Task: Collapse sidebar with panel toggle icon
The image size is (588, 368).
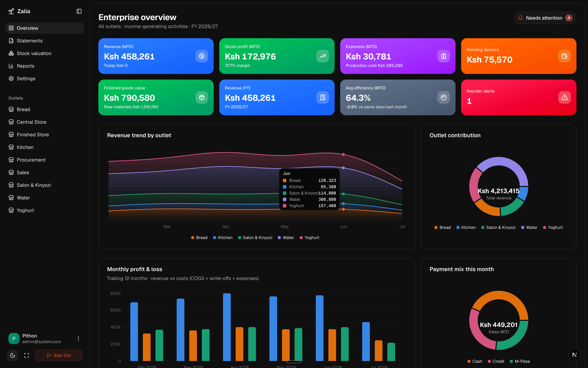Action: pyautogui.click(x=79, y=11)
